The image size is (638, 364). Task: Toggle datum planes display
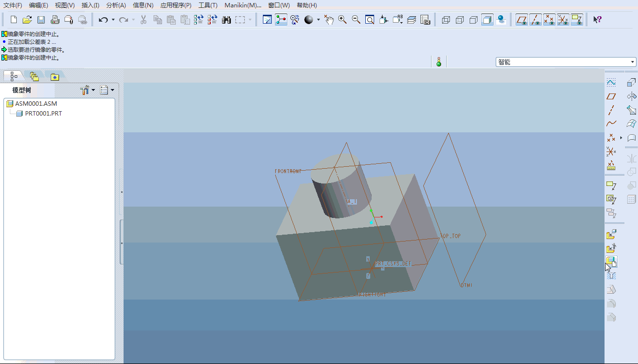tap(522, 20)
